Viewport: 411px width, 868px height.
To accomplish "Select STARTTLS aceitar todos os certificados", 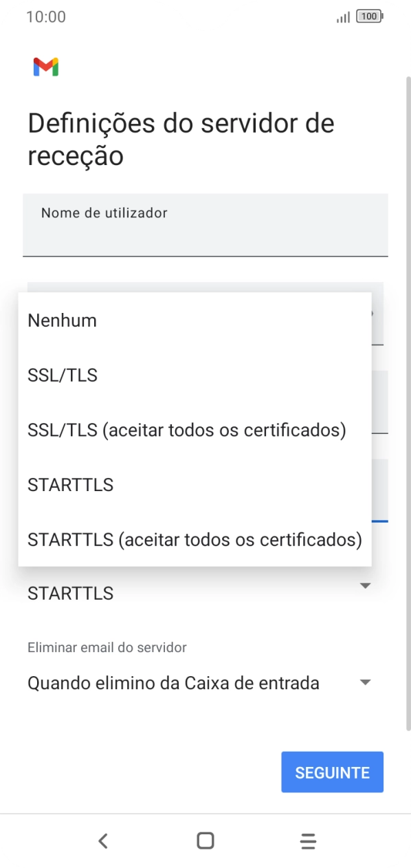I will point(195,540).
